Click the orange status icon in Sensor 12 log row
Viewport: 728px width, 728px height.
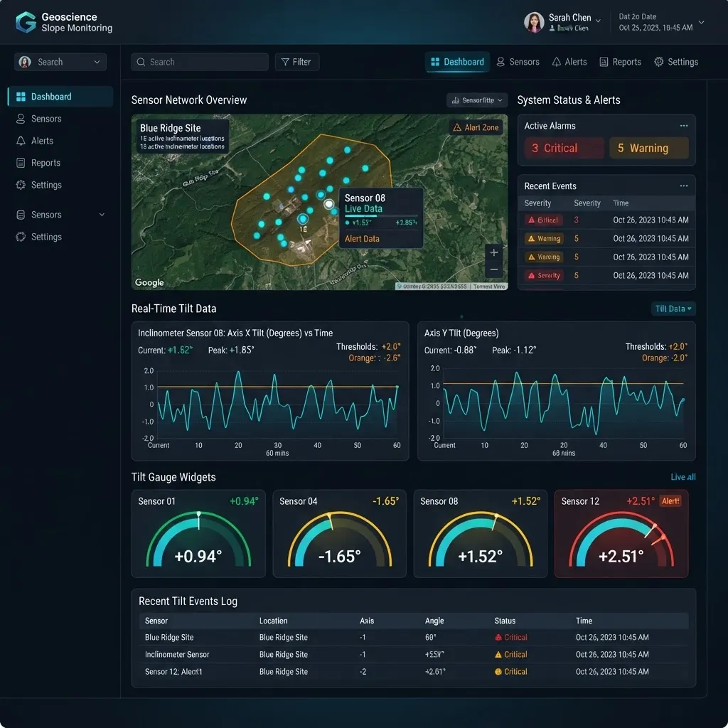(498, 672)
